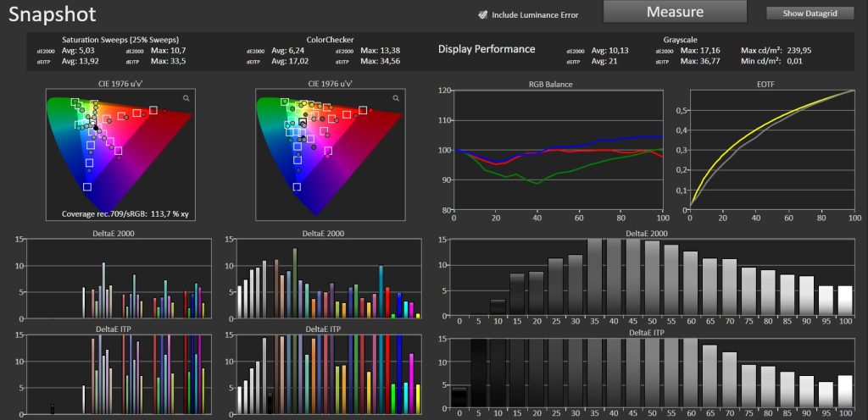Click the grayscale DeltaE ITP bar at 95
Image resolution: width=868 pixels, height=420 pixels.
[x=826, y=395]
